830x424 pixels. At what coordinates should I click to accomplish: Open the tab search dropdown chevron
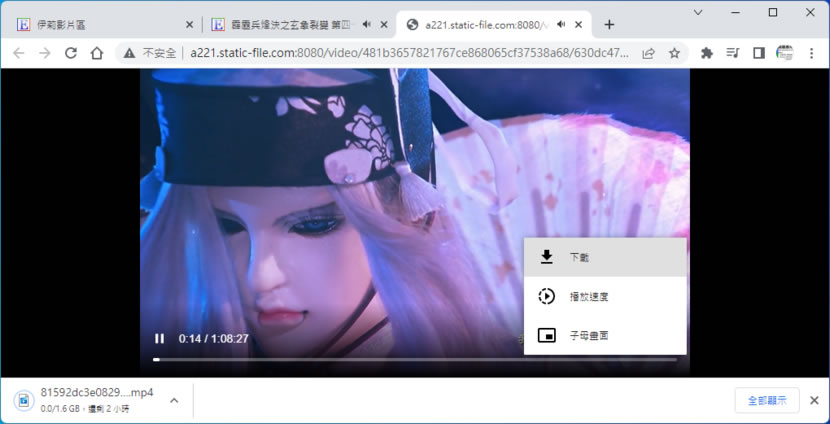(x=698, y=12)
